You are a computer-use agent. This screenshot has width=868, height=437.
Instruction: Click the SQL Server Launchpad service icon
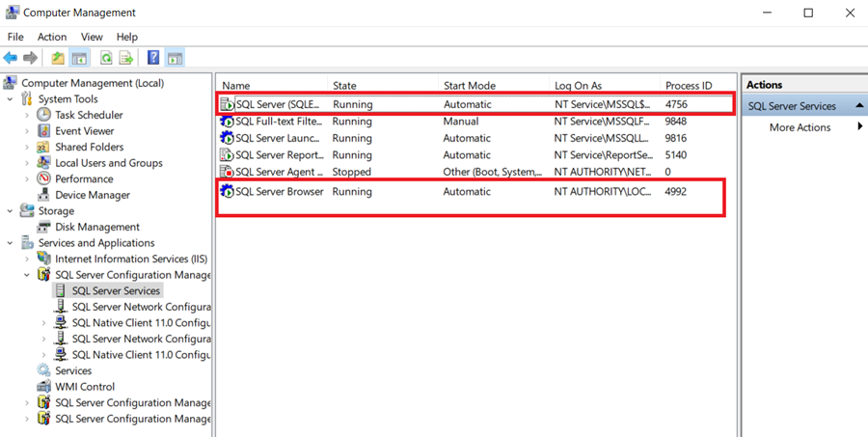point(227,138)
